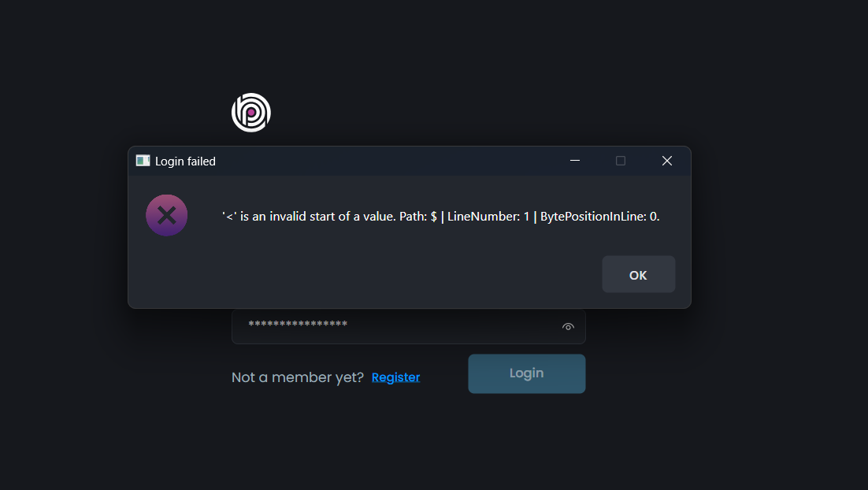The height and width of the screenshot is (490, 868).
Task: Click the "BytePositionInLine: 0" text
Action: 599,216
